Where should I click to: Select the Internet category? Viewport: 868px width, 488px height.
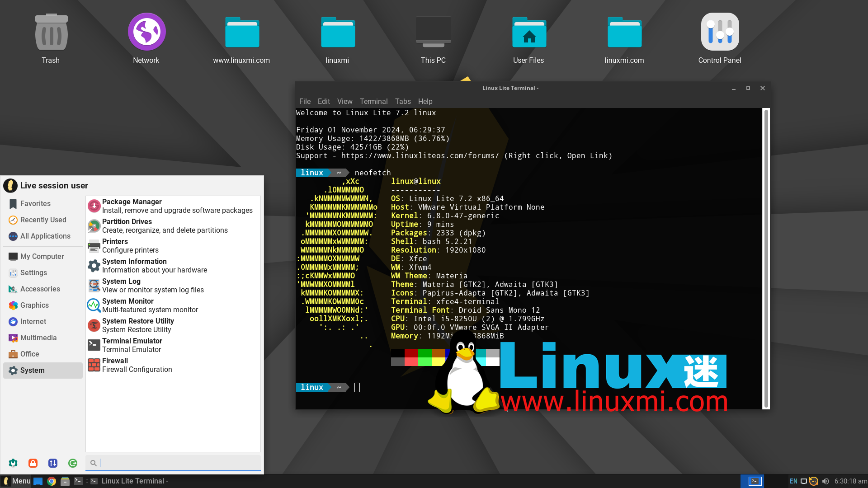(43, 322)
